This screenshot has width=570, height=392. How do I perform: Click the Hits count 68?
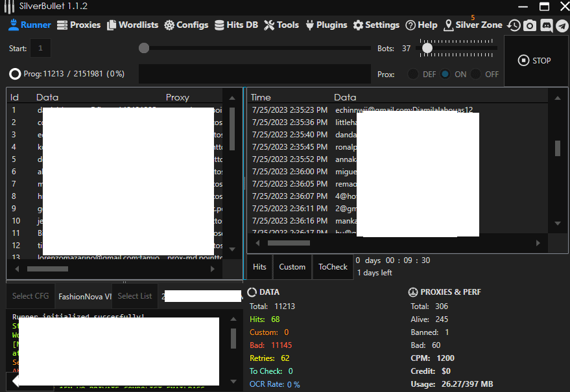(x=275, y=319)
